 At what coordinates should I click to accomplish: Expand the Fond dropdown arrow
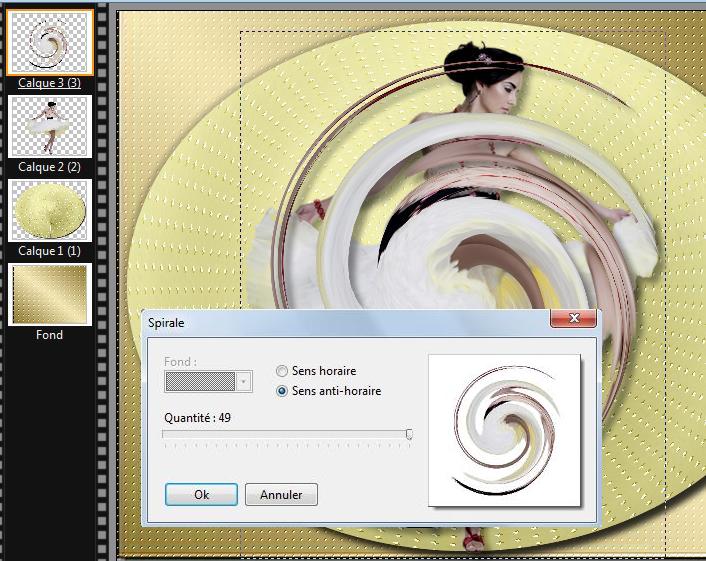point(244,381)
